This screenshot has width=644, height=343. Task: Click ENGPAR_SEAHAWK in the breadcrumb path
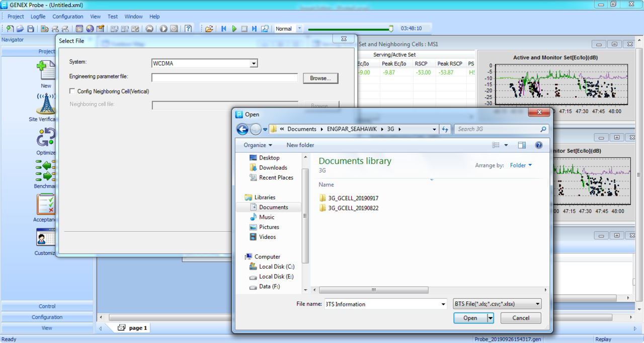coord(352,129)
